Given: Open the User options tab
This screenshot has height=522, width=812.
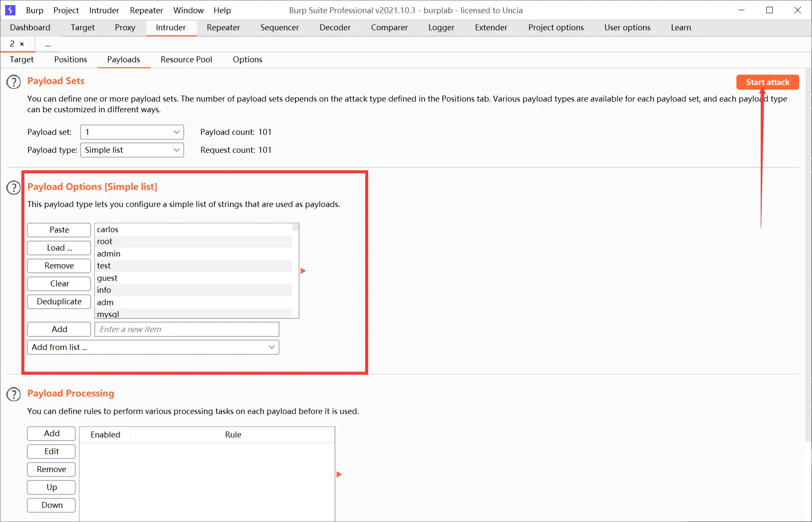Looking at the screenshot, I should (627, 28).
